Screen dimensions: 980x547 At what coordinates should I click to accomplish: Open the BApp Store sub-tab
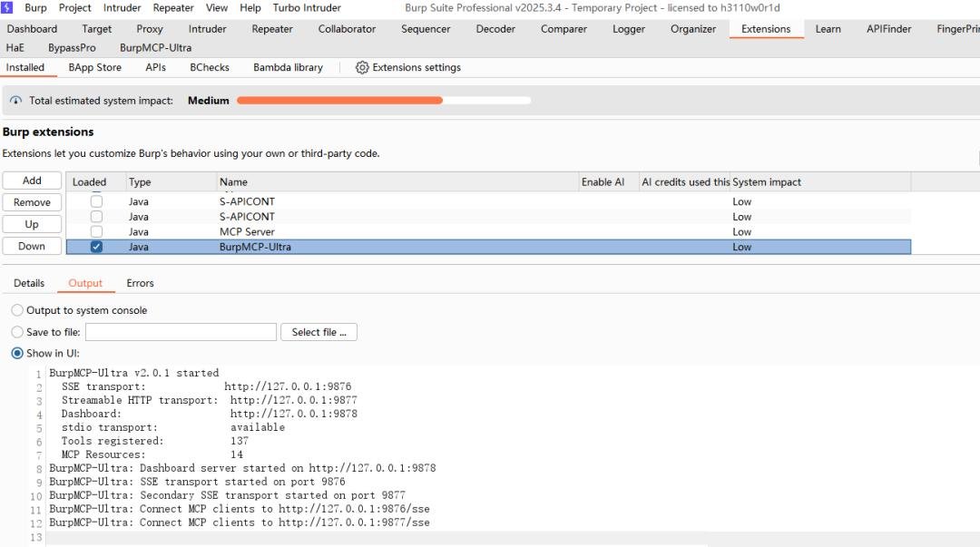tap(95, 67)
